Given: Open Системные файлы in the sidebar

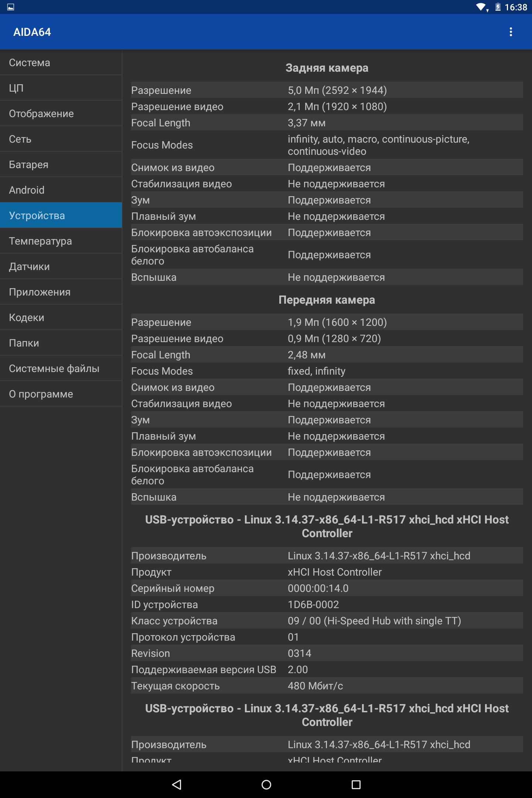Looking at the screenshot, I should tap(61, 368).
